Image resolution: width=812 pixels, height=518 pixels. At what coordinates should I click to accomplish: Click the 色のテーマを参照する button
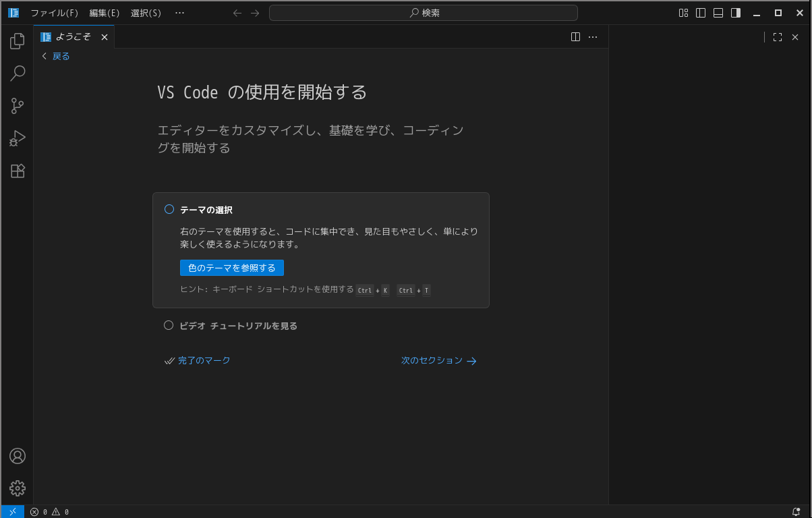(x=232, y=268)
